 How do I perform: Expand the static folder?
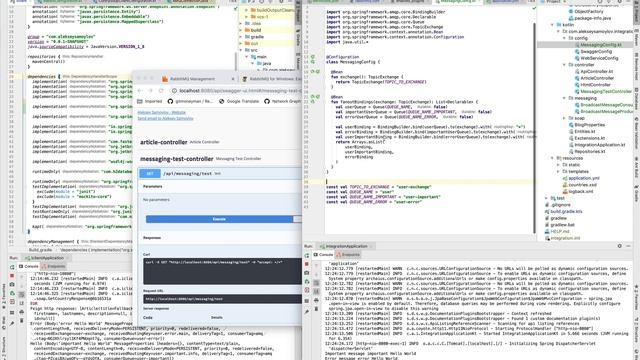point(559,165)
